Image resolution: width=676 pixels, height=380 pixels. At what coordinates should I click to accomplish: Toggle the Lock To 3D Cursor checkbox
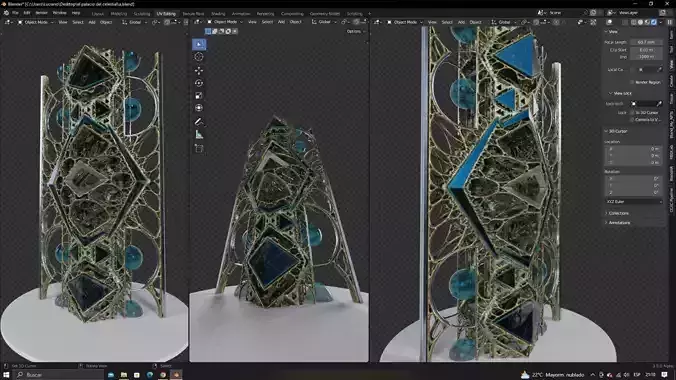point(632,113)
